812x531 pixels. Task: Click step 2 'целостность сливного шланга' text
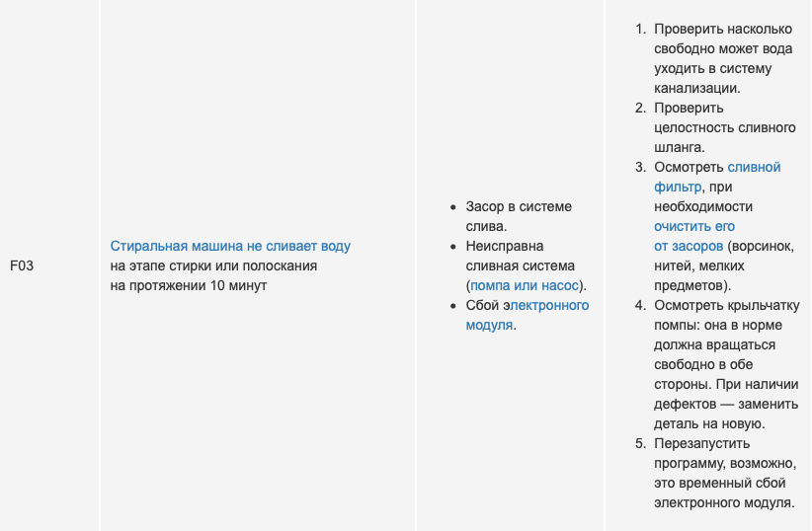(x=725, y=137)
